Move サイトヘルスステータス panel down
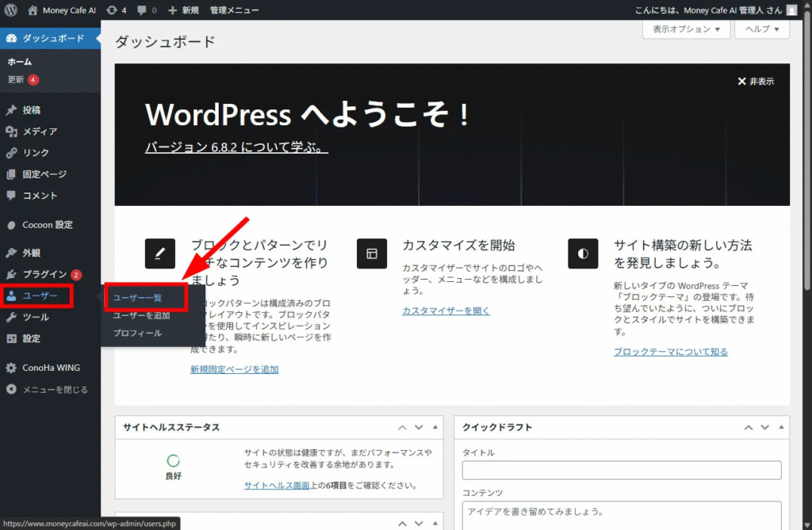The image size is (812, 530). pyautogui.click(x=419, y=428)
